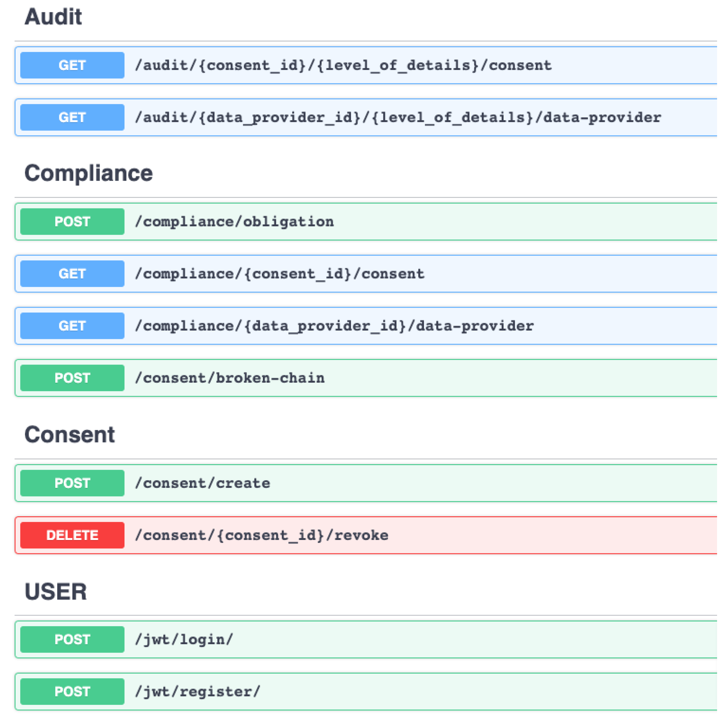Open the /compliance/obligation endpoint path

click(x=234, y=222)
